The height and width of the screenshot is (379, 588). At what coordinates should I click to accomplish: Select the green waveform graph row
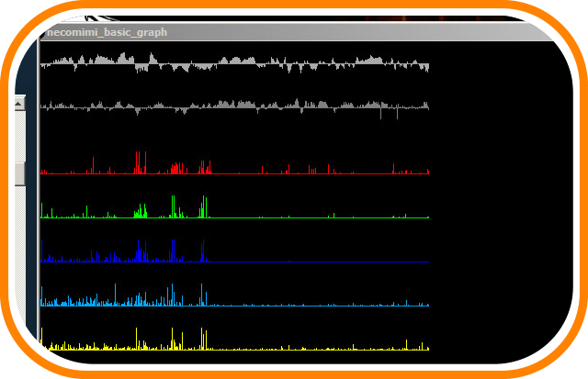(235, 206)
